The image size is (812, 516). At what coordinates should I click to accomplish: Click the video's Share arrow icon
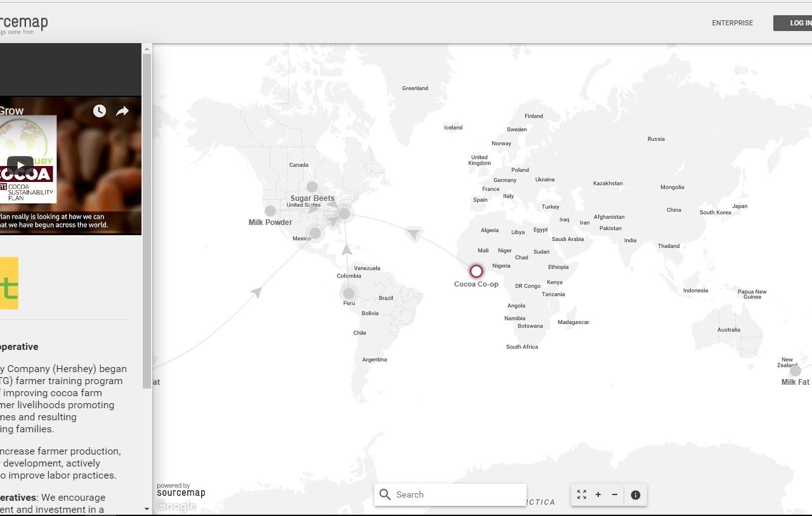(122, 111)
